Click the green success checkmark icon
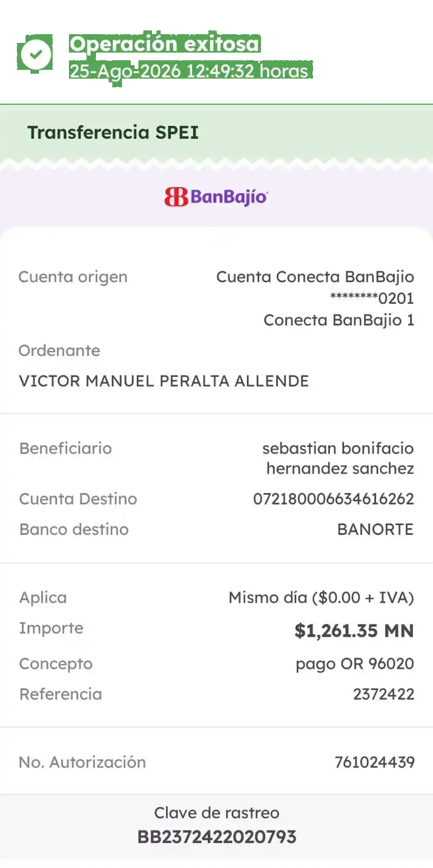The width and height of the screenshot is (433, 868). (x=36, y=54)
